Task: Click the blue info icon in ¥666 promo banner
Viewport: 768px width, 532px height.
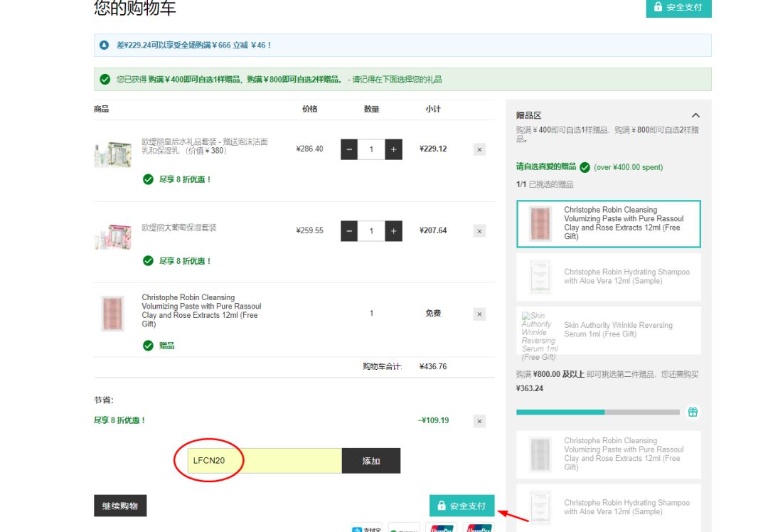Action: tap(104, 45)
